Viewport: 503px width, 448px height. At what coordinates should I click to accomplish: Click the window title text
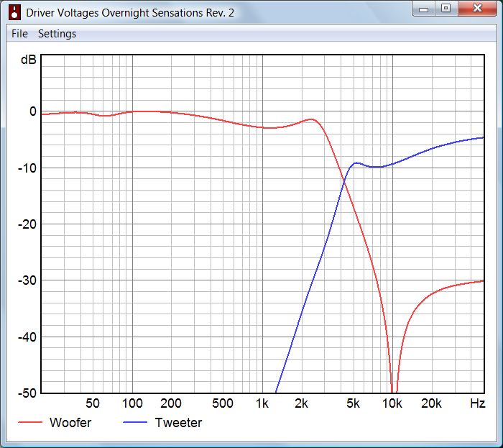pyautogui.click(x=130, y=13)
